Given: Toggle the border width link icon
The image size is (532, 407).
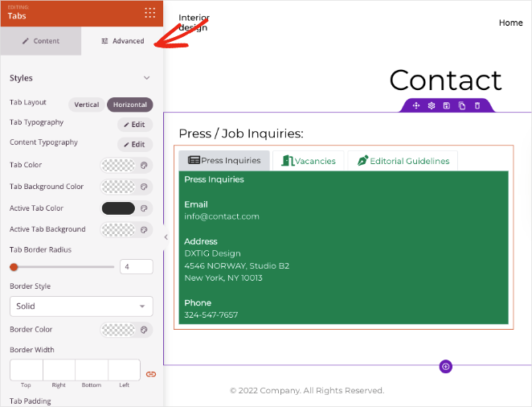Looking at the screenshot, I should pyautogui.click(x=151, y=374).
